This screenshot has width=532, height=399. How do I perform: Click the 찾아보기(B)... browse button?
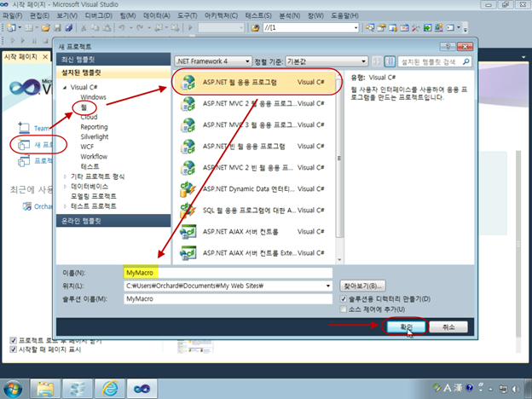click(362, 286)
